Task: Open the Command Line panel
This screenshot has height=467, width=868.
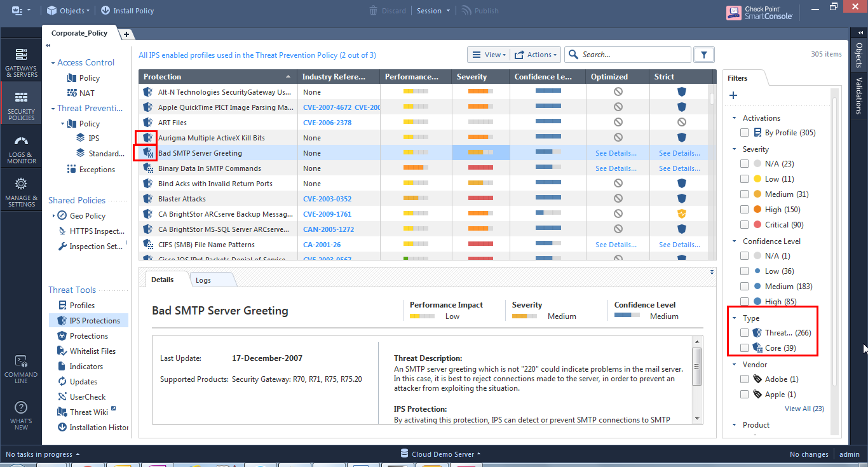Action: (x=21, y=369)
